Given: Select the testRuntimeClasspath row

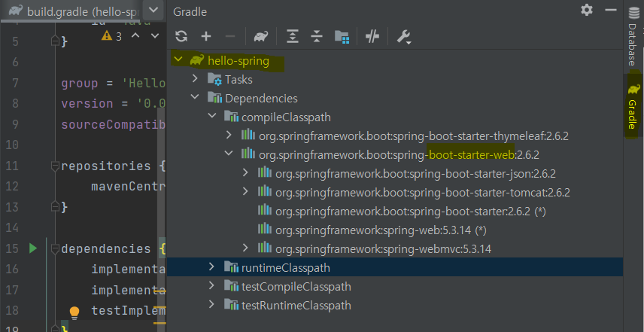Looking at the screenshot, I should pyautogui.click(x=395, y=306).
